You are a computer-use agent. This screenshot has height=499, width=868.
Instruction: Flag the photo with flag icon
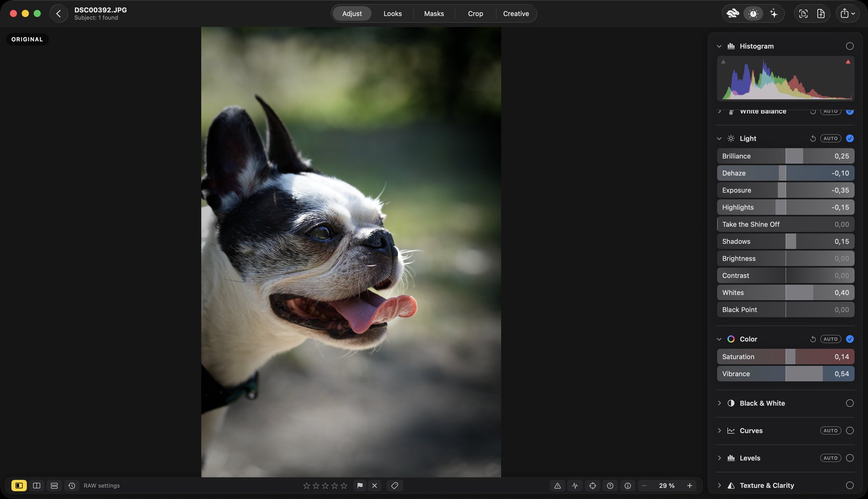(x=360, y=486)
